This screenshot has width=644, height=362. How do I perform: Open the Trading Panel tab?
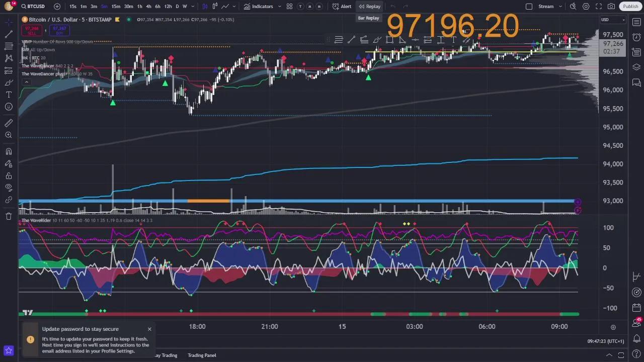(202, 355)
